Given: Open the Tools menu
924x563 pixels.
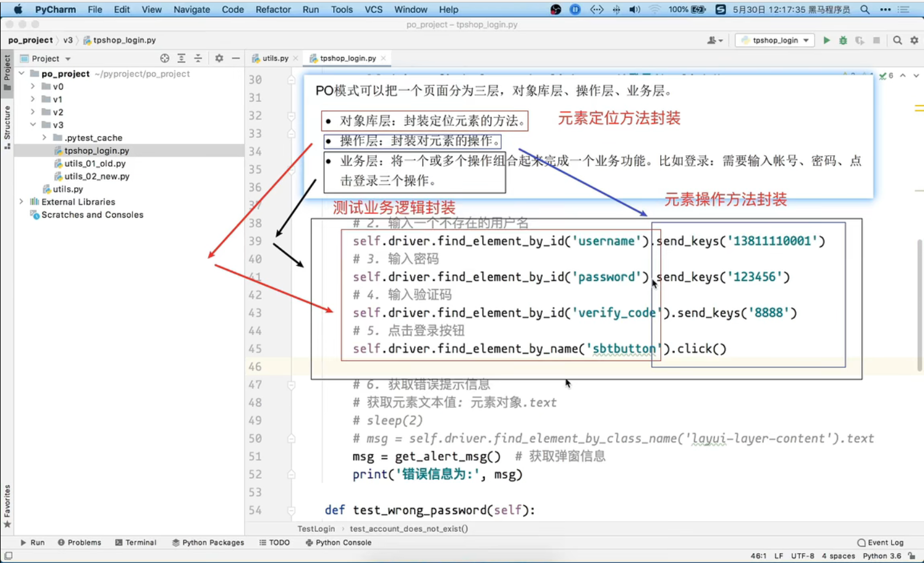Looking at the screenshot, I should [342, 9].
